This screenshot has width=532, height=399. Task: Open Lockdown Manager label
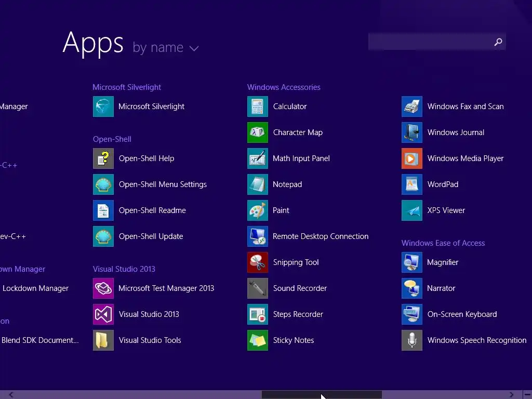pyautogui.click(x=36, y=288)
